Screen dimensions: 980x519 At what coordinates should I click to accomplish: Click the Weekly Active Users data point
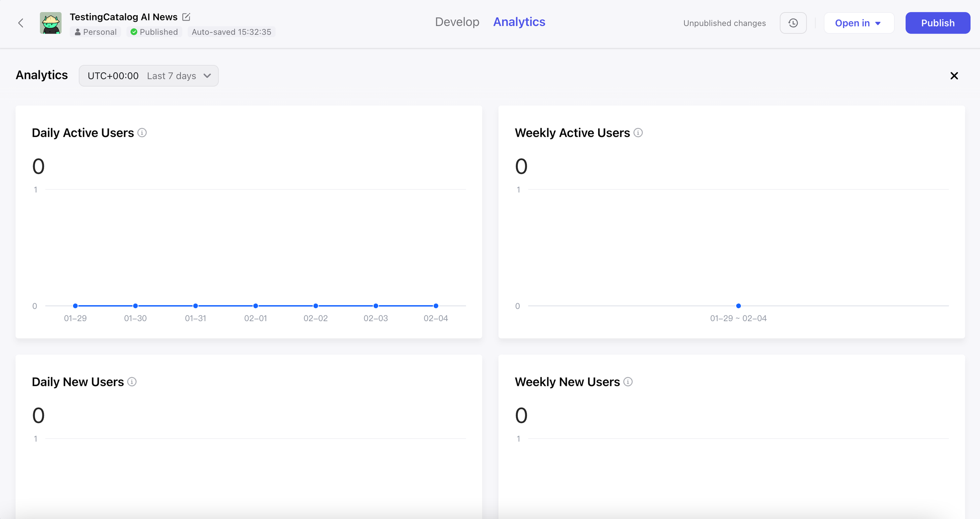click(x=738, y=306)
